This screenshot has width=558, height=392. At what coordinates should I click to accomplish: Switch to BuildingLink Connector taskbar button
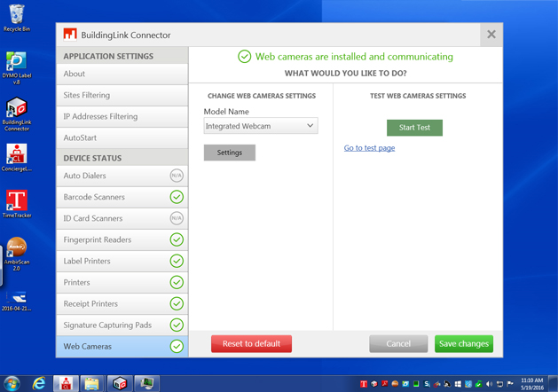tap(120, 384)
